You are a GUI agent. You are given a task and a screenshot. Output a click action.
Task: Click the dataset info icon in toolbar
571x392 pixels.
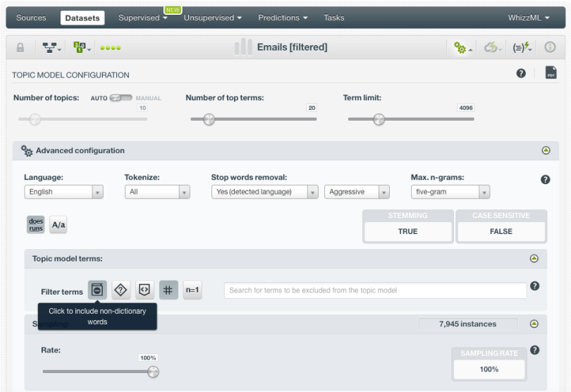click(551, 47)
